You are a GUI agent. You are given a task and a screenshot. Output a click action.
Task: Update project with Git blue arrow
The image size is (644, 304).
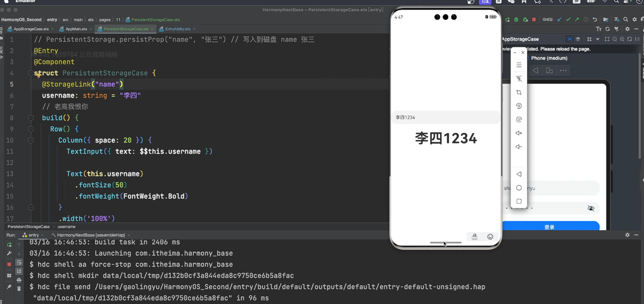(x=559, y=20)
